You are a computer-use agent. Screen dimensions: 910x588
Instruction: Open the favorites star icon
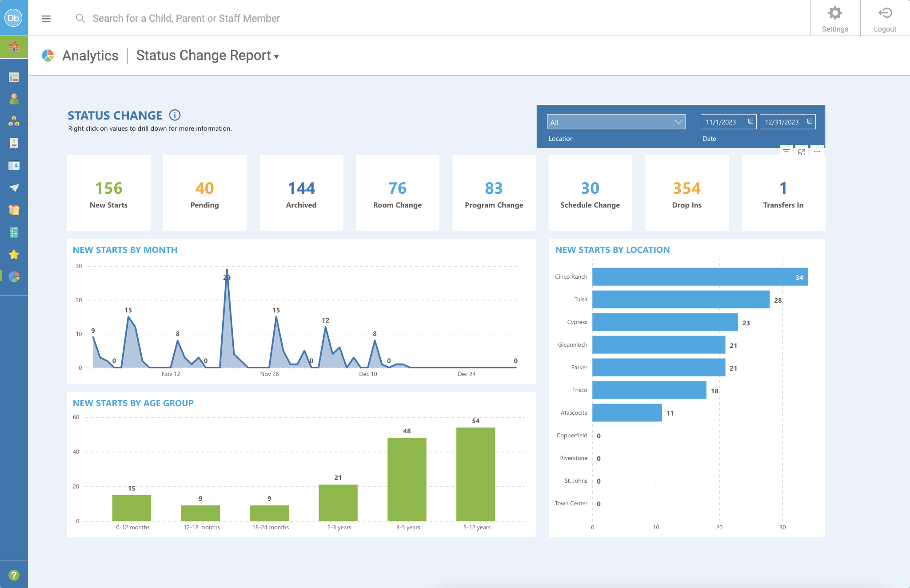(x=15, y=254)
